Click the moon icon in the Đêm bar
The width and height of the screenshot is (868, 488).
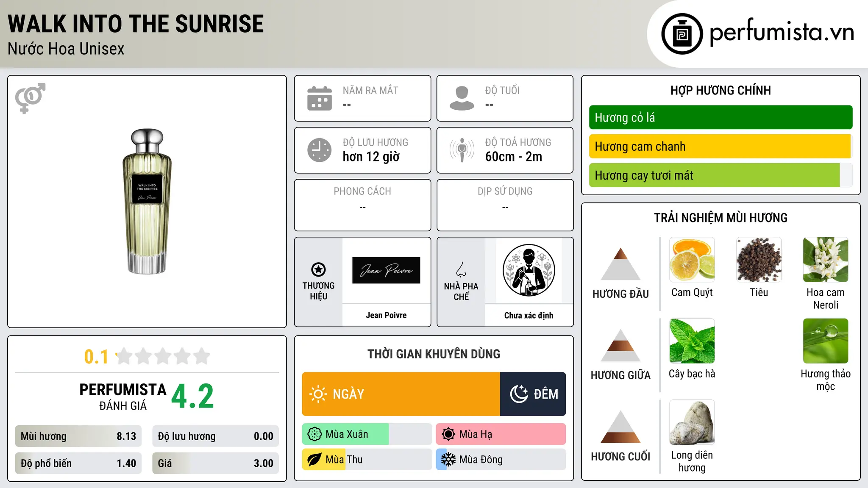(x=519, y=394)
